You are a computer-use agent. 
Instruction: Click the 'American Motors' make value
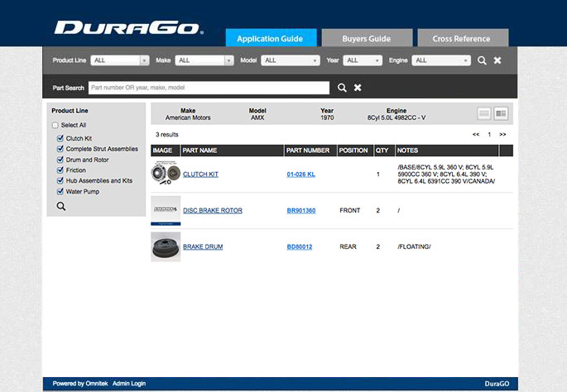point(188,117)
